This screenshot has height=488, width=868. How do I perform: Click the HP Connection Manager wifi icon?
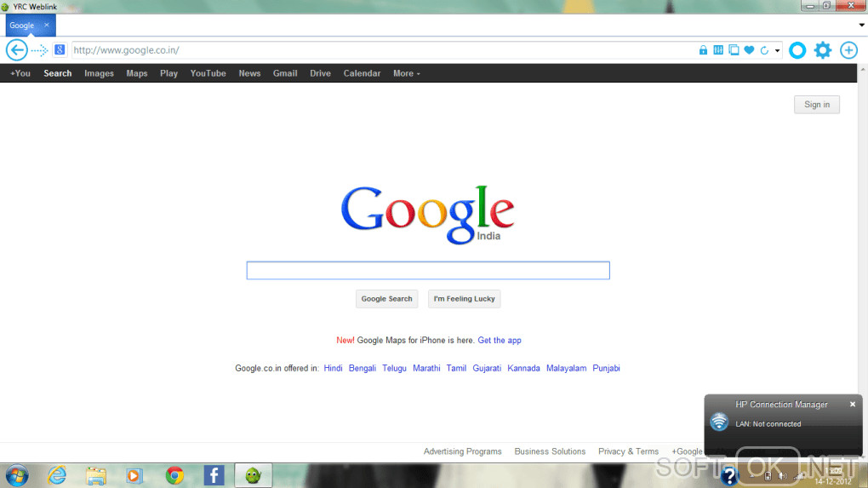pyautogui.click(x=719, y=422)
